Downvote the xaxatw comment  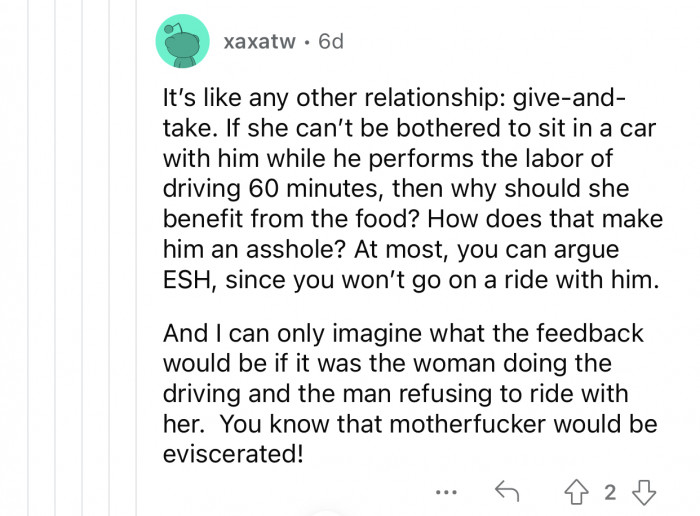pyautogui.click(x=645, y=489)
